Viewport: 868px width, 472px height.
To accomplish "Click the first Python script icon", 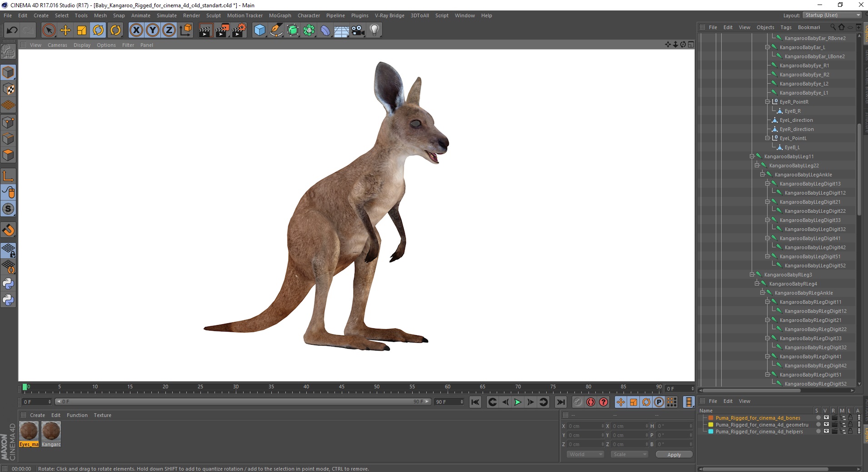I will pos(8,284).
